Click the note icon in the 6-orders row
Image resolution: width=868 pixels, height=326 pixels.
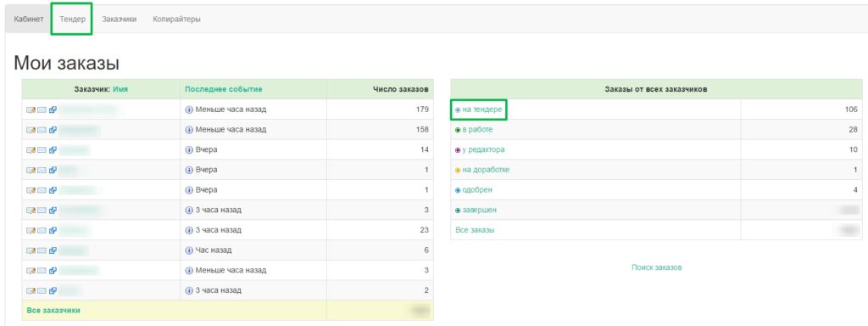[x=31, y=250]
